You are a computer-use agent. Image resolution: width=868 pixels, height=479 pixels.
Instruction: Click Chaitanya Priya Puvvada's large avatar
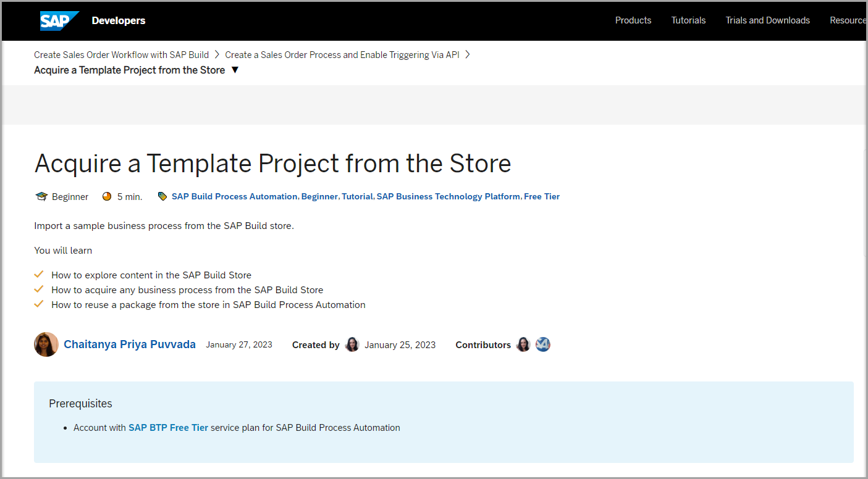coord(46,344)
